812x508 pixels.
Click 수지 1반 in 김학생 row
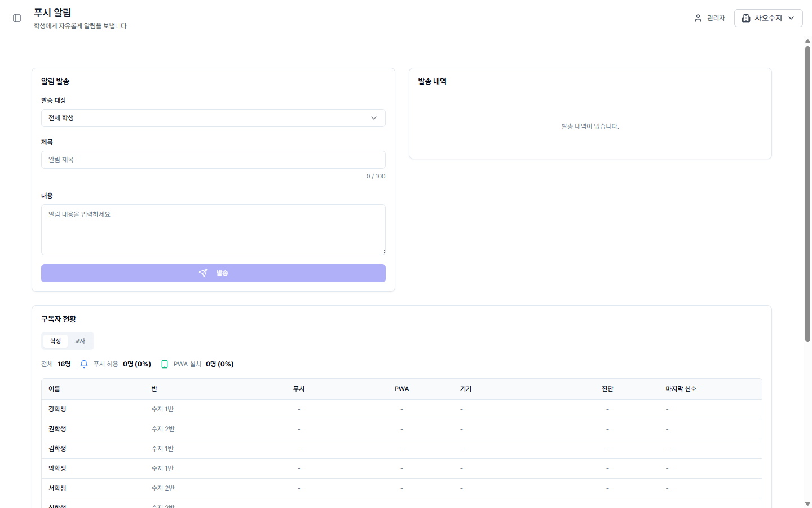tap(162, 449)
